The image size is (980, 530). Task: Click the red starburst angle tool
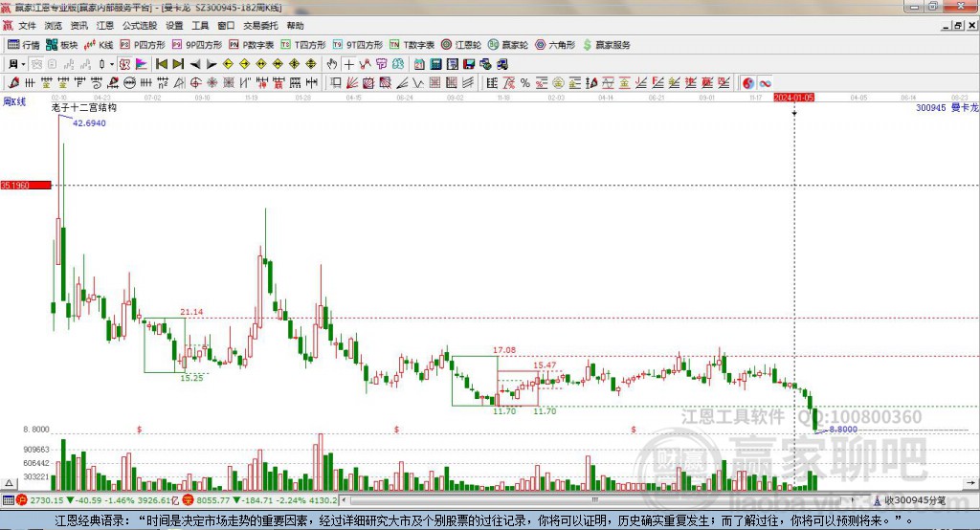click(x=212, y=82)
